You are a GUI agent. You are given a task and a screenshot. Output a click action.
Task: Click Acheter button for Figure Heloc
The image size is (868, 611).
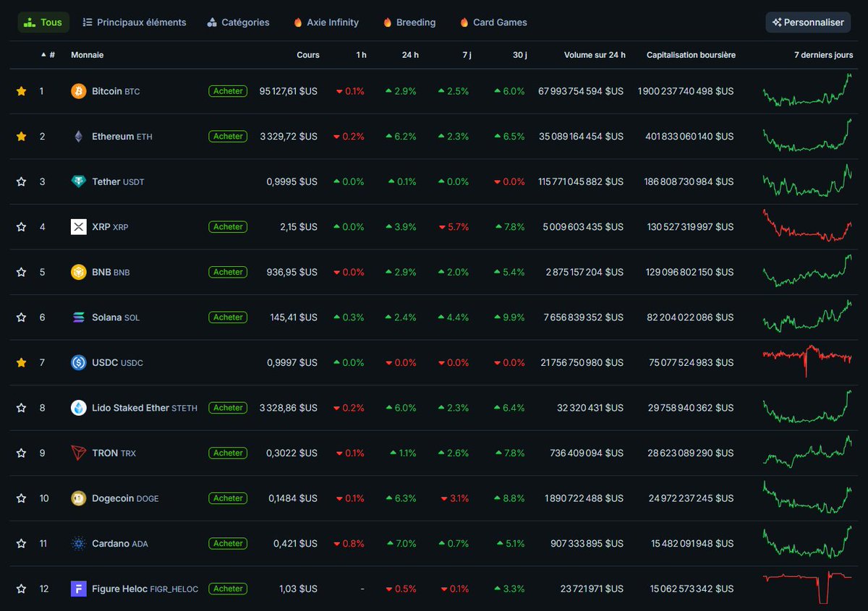click(228, 589)
